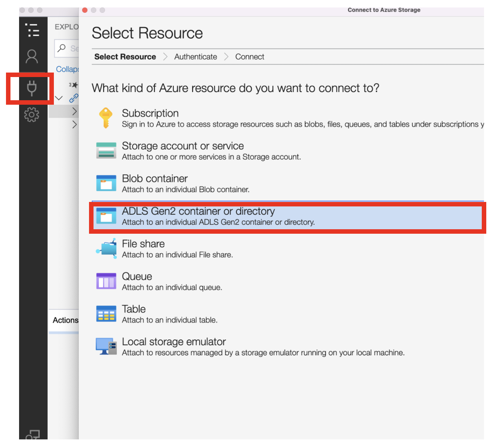
Task: Click the Authenticate breadcrumb step
Action: pos(196,57)
